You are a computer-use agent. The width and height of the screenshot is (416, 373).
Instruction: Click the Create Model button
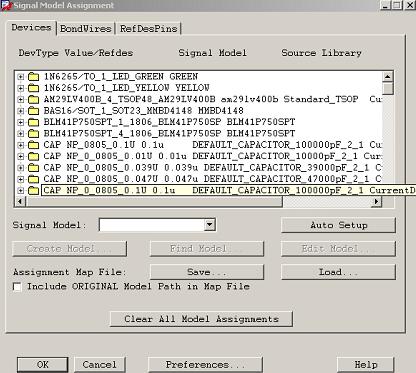(x=69, y=249)
